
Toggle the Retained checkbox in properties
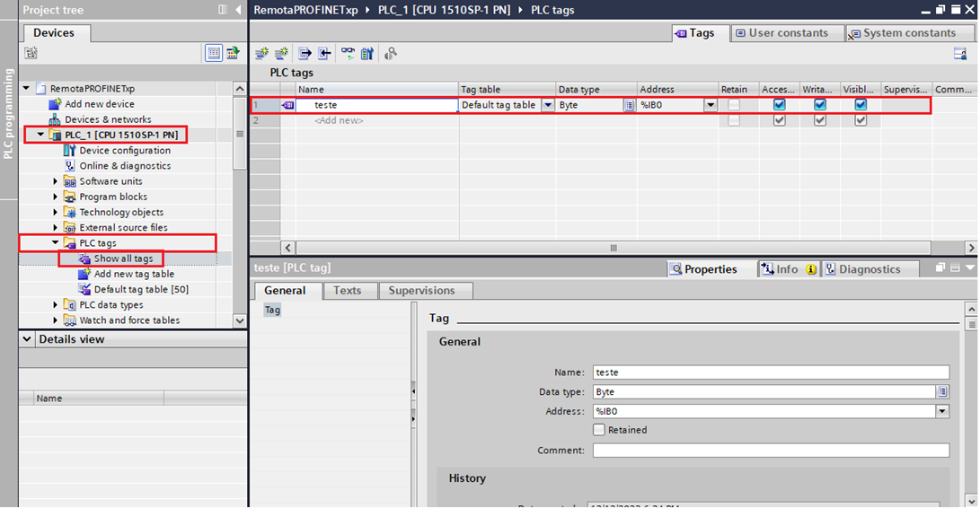(599, 430)
